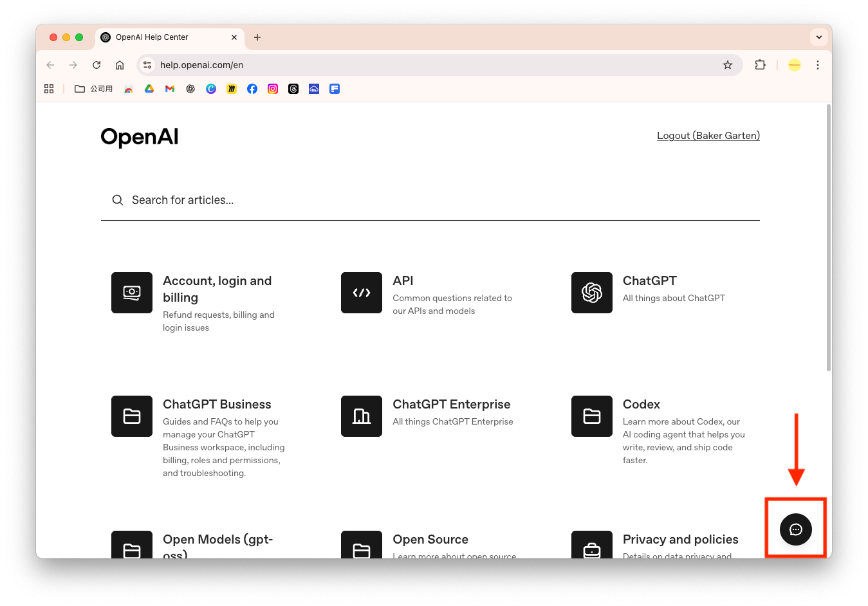Click the Account, login and billing icon
The image size is (868, 606).
coord(132,293)
